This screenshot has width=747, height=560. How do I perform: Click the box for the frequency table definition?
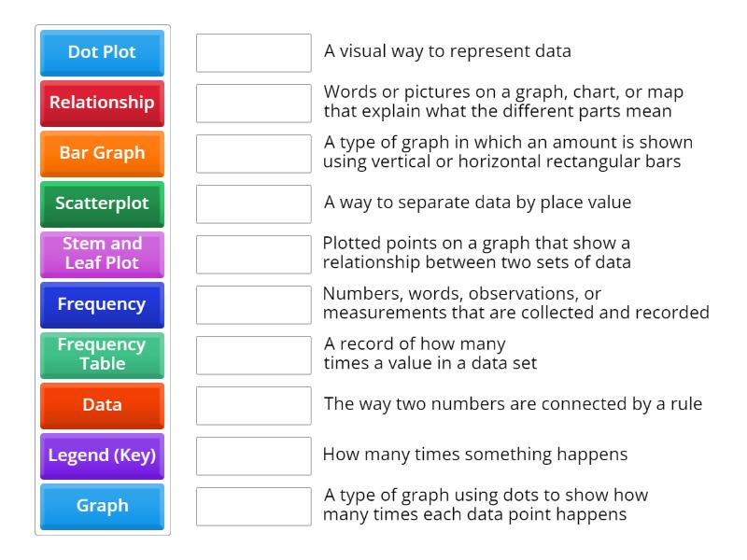coord(253,355)
